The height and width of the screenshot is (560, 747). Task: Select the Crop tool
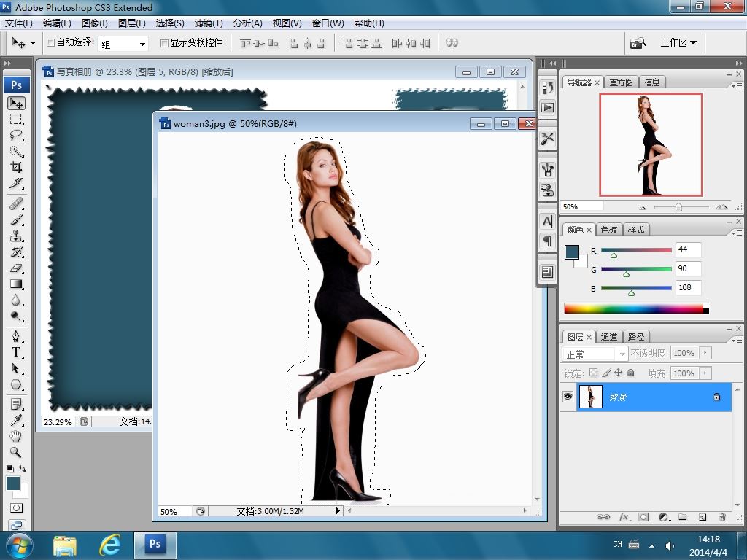(x=16, y=167)
